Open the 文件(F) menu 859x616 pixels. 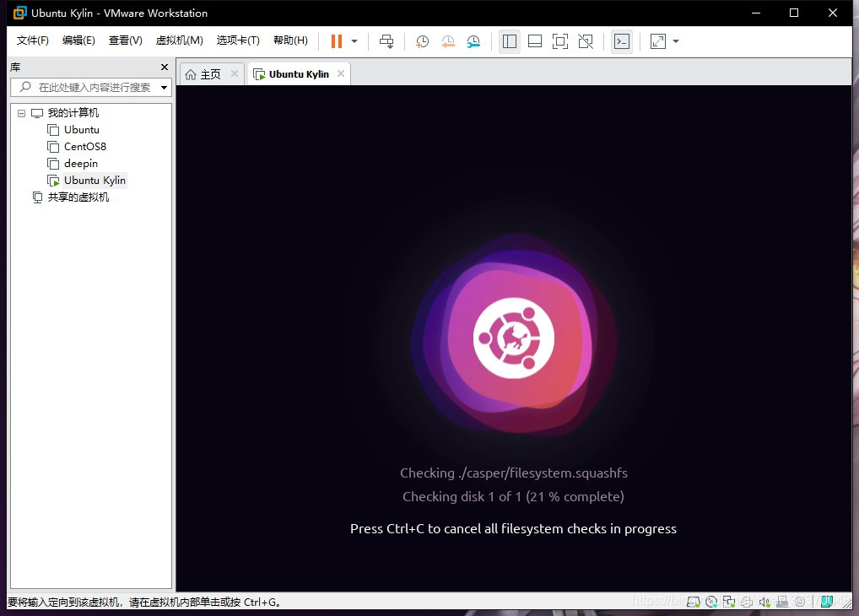32,41
